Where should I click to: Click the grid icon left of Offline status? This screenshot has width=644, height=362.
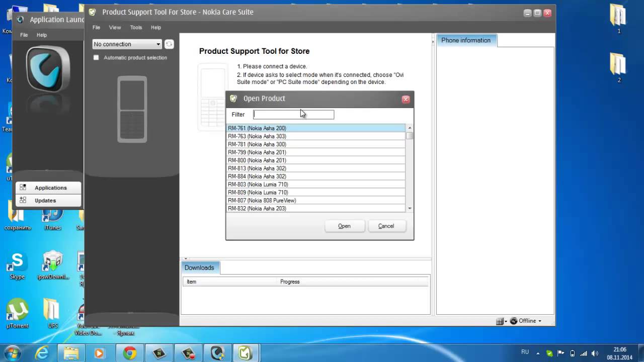500,321
